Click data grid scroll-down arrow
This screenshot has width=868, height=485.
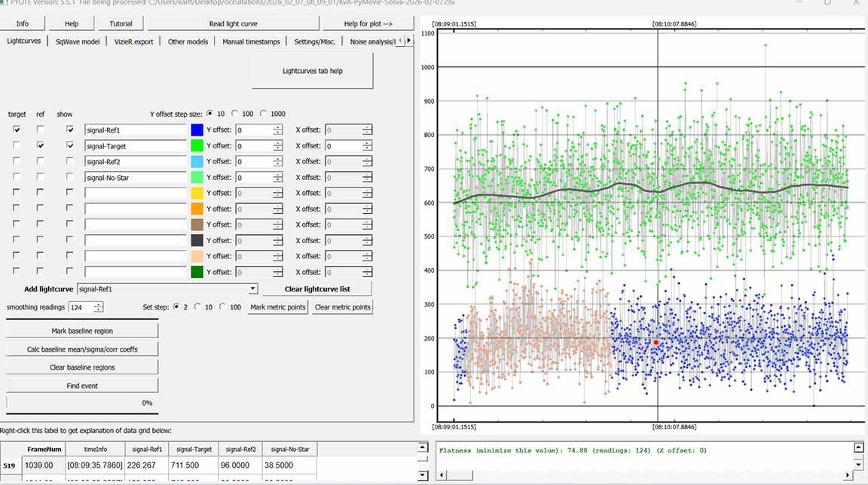423,475
